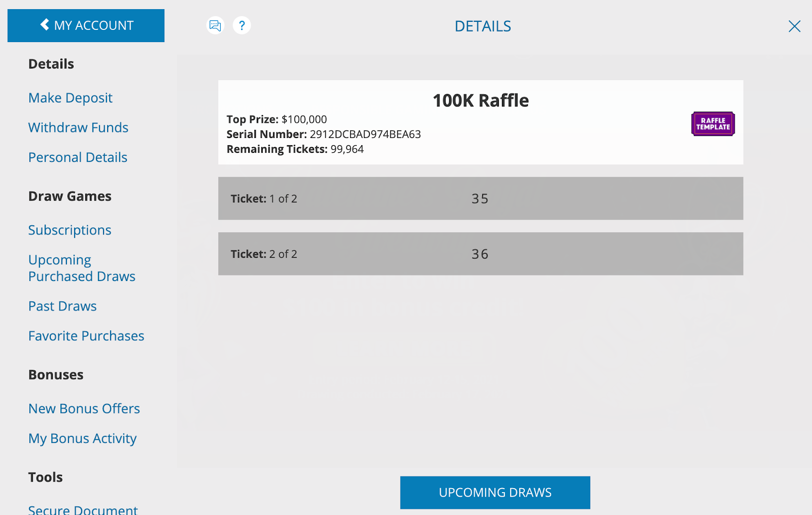Open Subscriptions under Draw Games
812x515 pixels.
click(x=70, y=230)
